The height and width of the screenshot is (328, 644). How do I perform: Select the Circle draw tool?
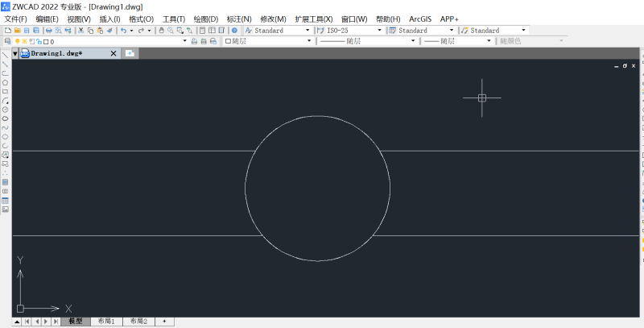[x=5, y=109]
